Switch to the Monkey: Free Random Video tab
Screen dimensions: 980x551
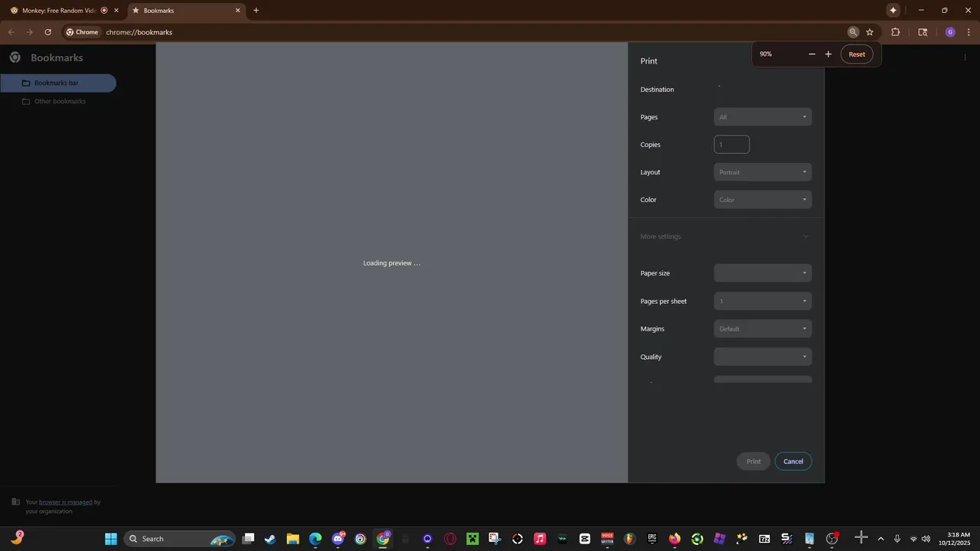(x=60, y=11)
